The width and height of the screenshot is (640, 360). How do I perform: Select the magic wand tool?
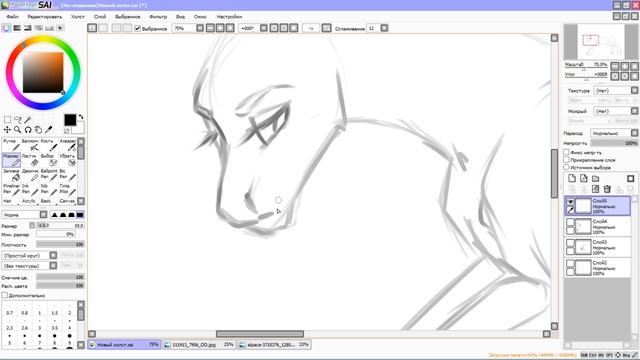(x=28, y=120)
